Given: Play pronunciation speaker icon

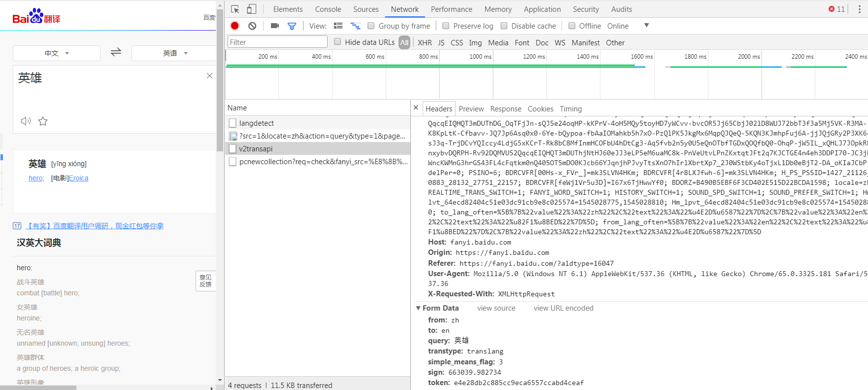Looking at the screenshot, I should [x=26, y=121].
